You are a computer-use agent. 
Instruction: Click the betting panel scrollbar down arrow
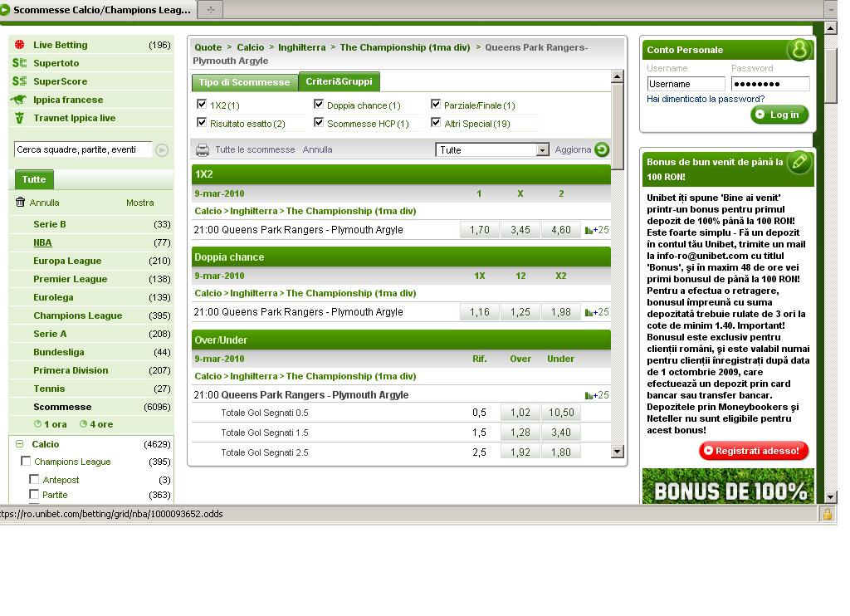click(x=617, y=451)
